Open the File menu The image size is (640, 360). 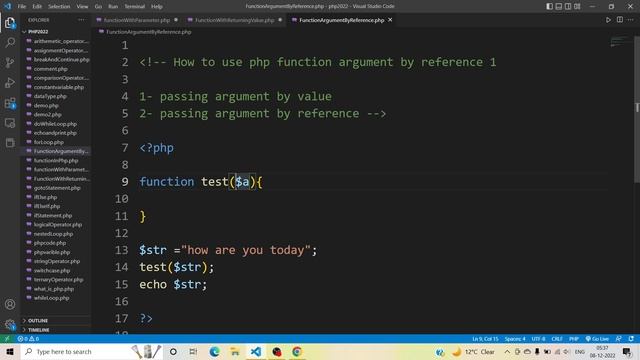[x=22, y=7]
